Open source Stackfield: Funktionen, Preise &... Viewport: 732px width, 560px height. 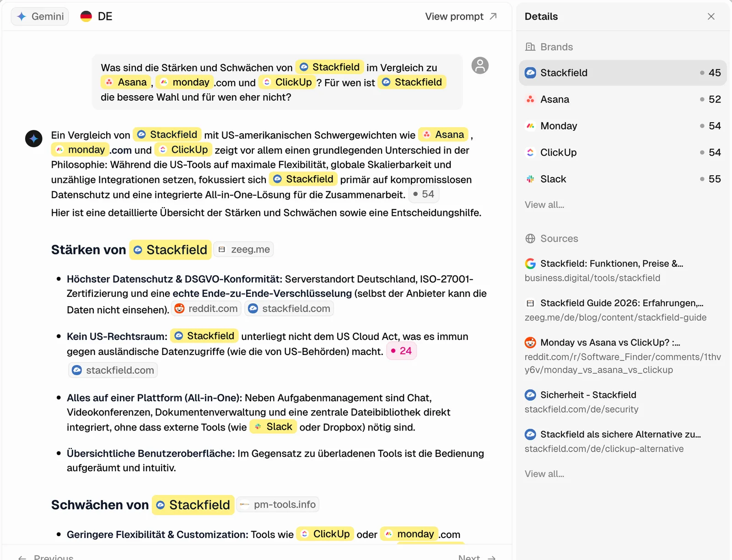coord(611,264)
